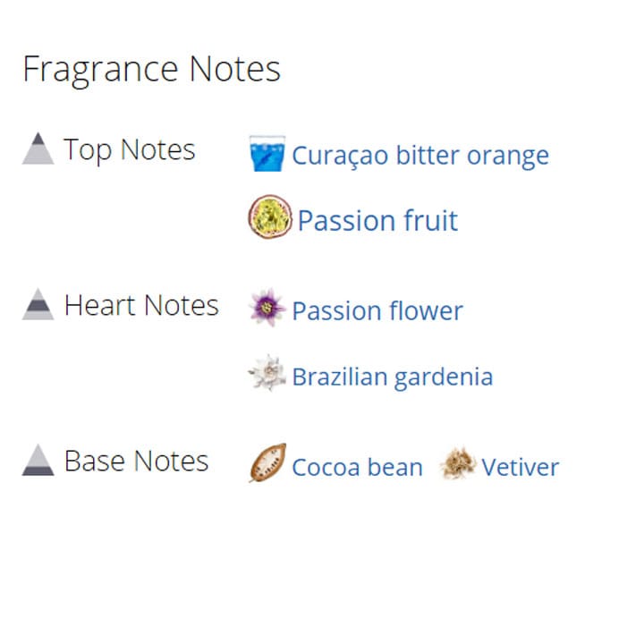Click the Top Notes label
This screenshot has width=644, height=644.
click(x=129, y=149)
